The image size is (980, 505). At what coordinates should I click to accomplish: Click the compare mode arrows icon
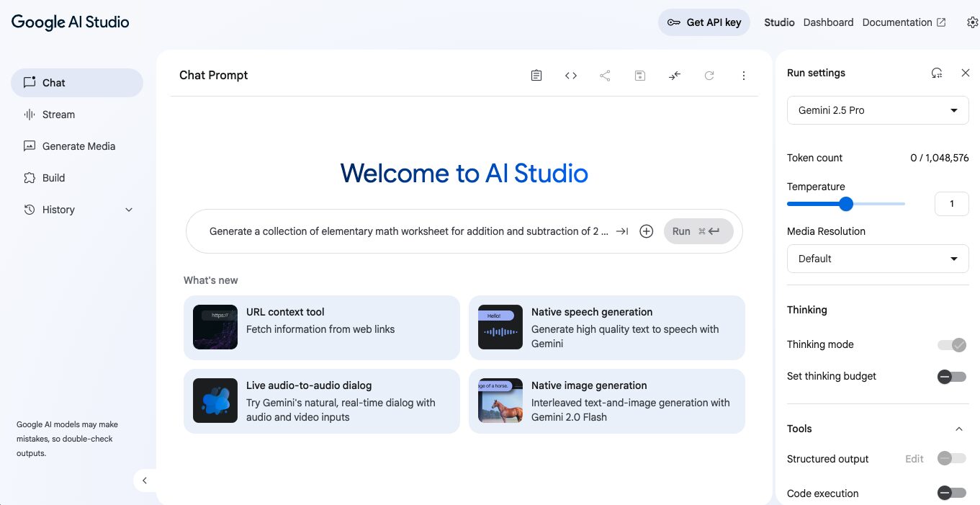click(x=675, y=76)
